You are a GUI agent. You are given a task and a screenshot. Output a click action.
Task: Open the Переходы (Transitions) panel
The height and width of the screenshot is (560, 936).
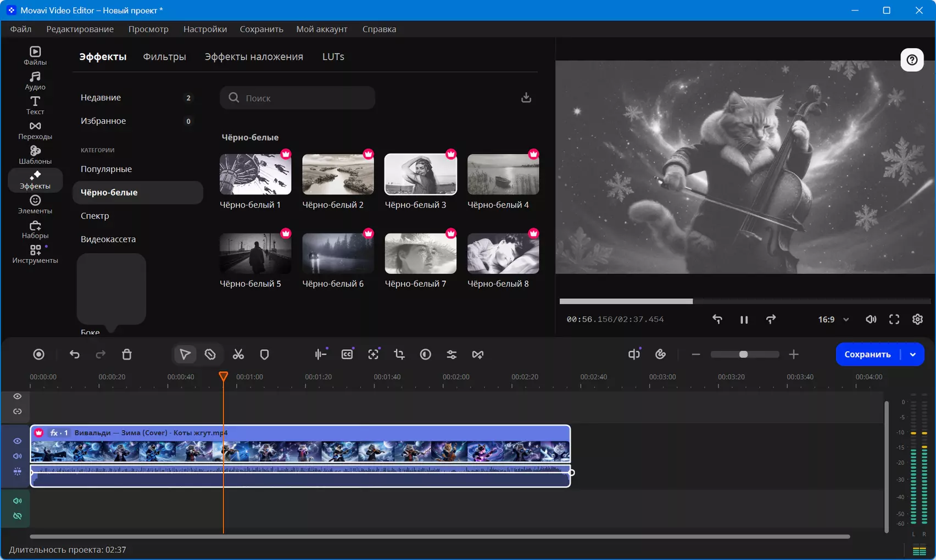(35, 130)
